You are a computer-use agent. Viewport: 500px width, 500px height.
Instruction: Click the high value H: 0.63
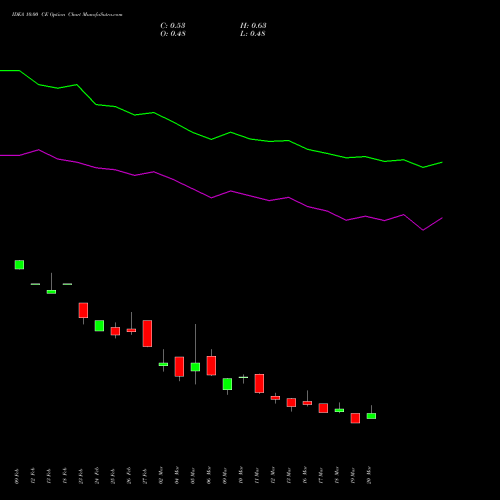coord(253,26)
